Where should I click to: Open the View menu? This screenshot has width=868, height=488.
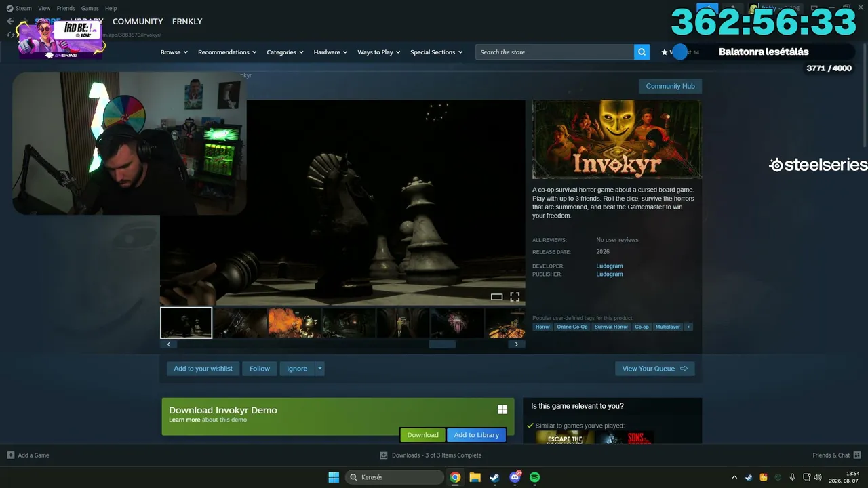pos(44,8)
